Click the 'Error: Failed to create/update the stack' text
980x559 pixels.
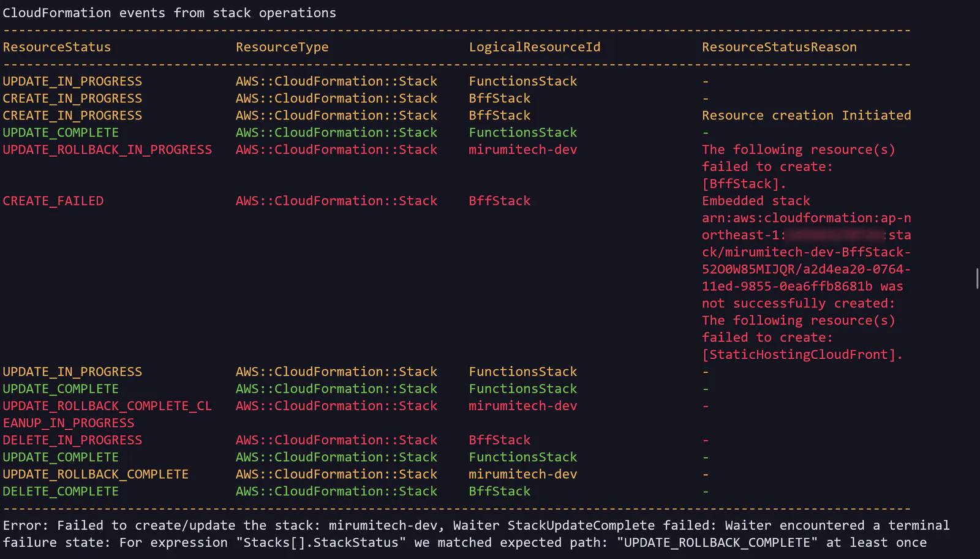coord(162,525)
